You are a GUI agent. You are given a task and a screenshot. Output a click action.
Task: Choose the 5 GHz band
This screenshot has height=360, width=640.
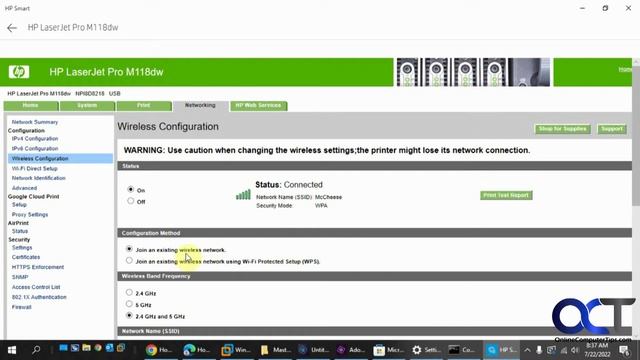129,304
